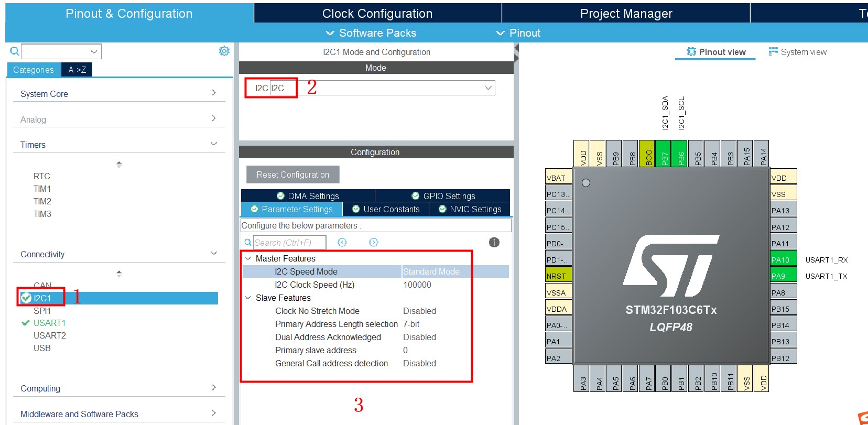Image resolution: width=868 pixels, height=425 pixels.
Task: Click the VBAT pin on chip
Action: (x=559, y=178)
